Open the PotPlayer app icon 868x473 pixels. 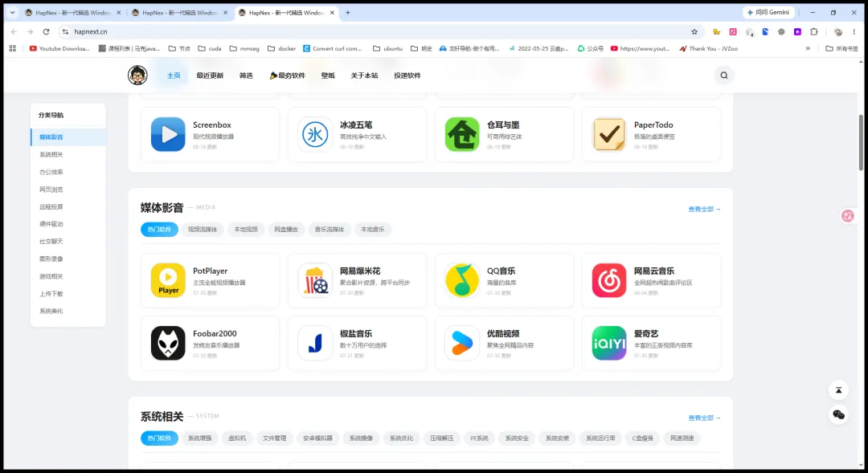[168, 280]
